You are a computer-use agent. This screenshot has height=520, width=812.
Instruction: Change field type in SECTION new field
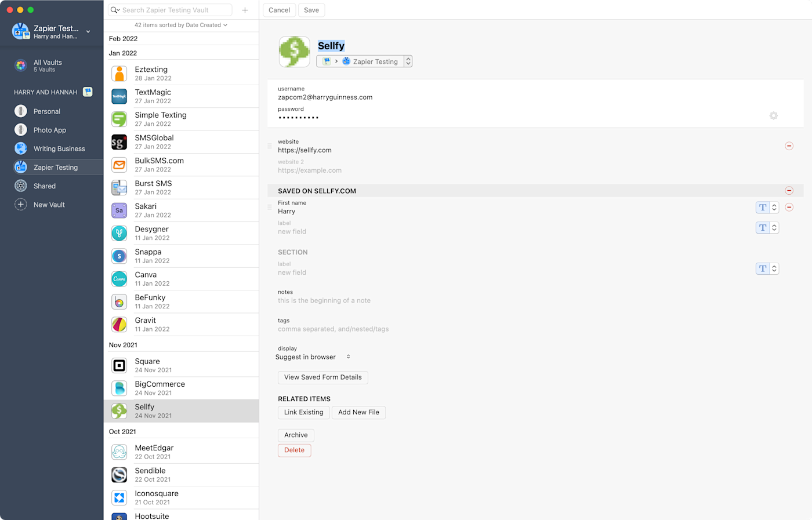click(767, 268)
